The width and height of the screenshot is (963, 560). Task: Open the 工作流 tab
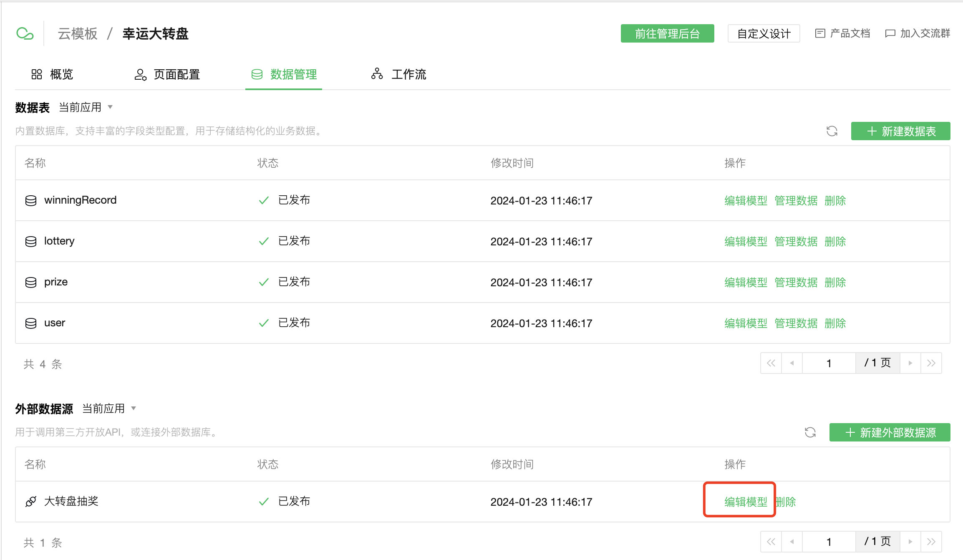click(x=398, y=74)
